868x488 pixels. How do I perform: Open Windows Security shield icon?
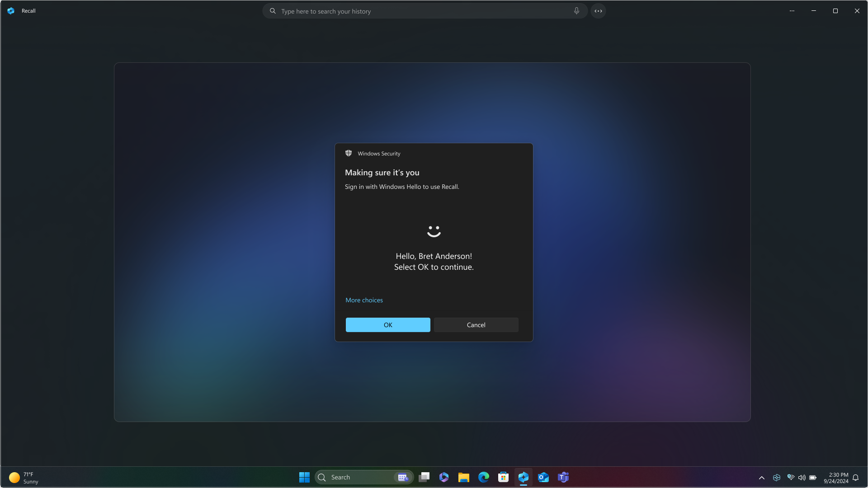tap(349, 154)
